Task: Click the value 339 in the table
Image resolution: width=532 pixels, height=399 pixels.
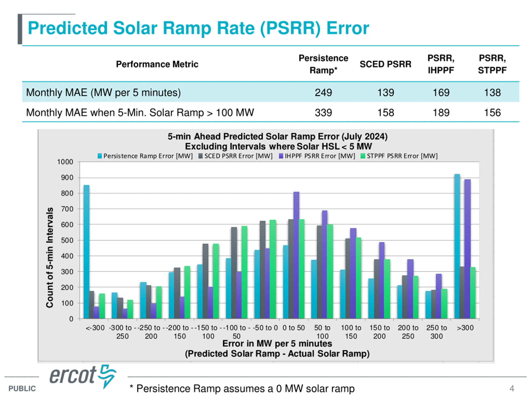Action: [x=324, y=113]
